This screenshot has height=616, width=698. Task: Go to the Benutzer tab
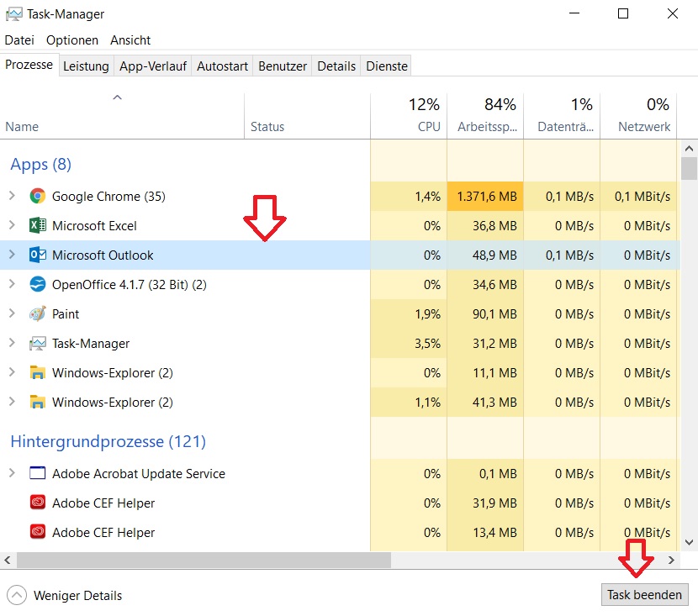point(283,66)
